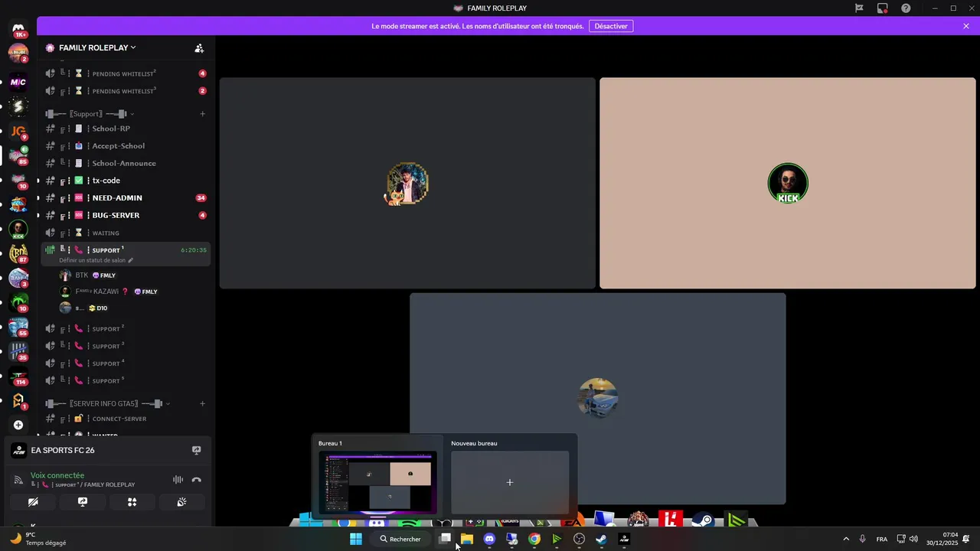Show hidden system tray icons
The width and height of the screenshot is (980, 551).
(846, 539)
